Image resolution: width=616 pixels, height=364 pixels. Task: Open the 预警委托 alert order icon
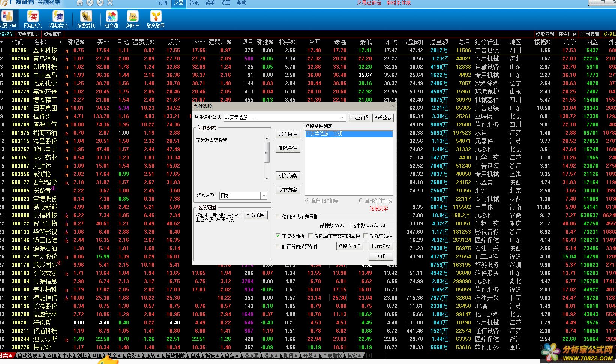point(86,19)
